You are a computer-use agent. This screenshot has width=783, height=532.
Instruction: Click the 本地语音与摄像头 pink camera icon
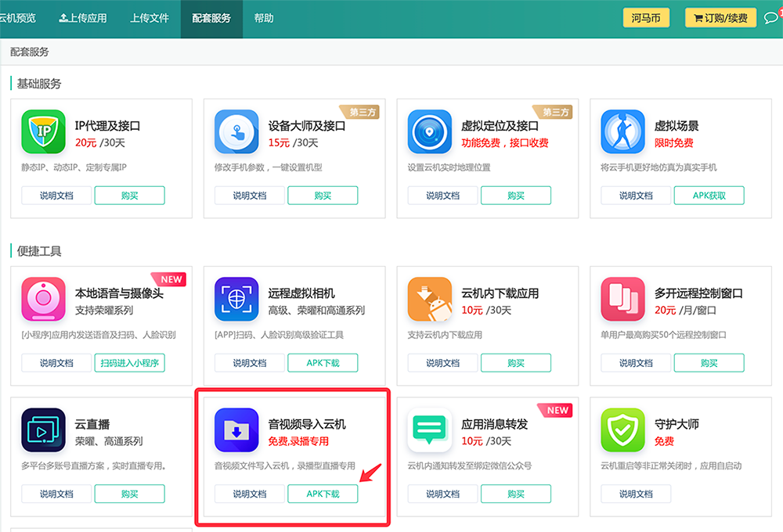(43, 299)
